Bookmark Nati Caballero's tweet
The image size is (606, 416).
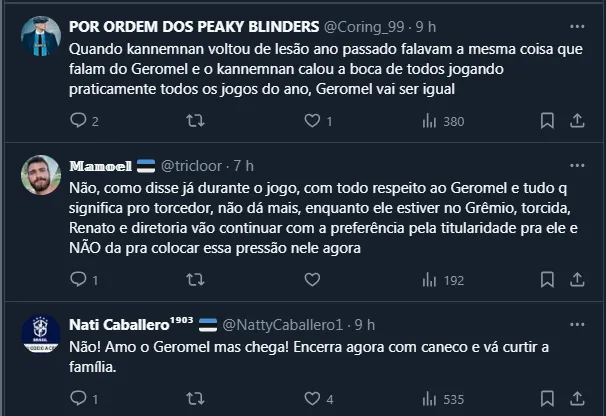pos(547,399)
